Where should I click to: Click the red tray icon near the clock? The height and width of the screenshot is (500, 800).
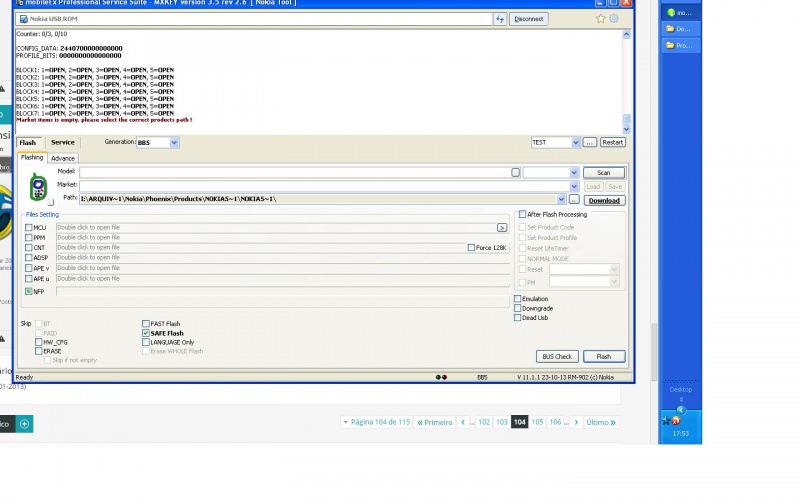pos(676,421)
